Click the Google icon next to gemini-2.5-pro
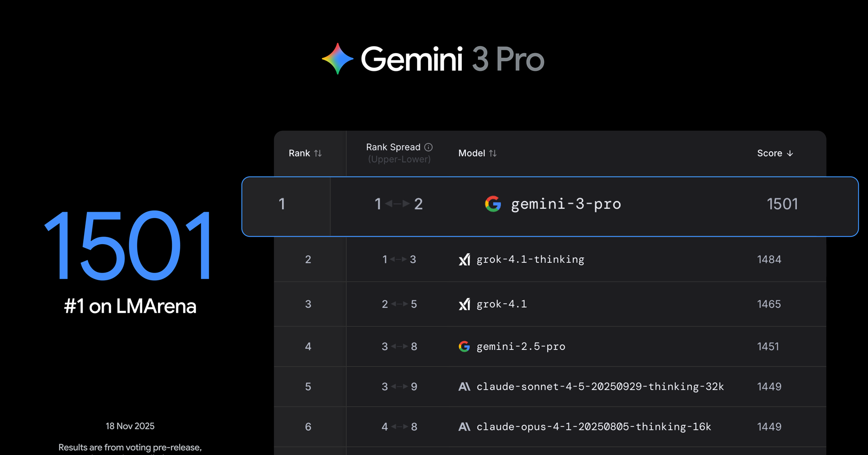Image resolution: width=868 pixels, height=455 pixels. (x=464, y=346)
